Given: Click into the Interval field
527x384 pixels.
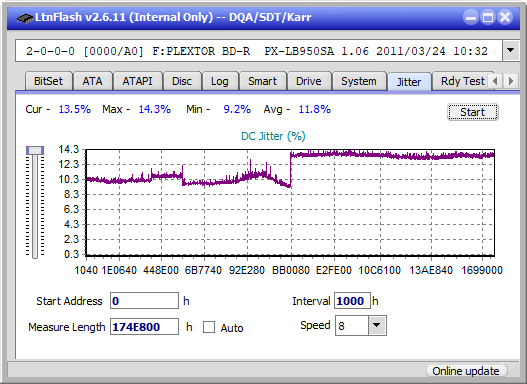Looking at the screenshot, I should [352, 301].
